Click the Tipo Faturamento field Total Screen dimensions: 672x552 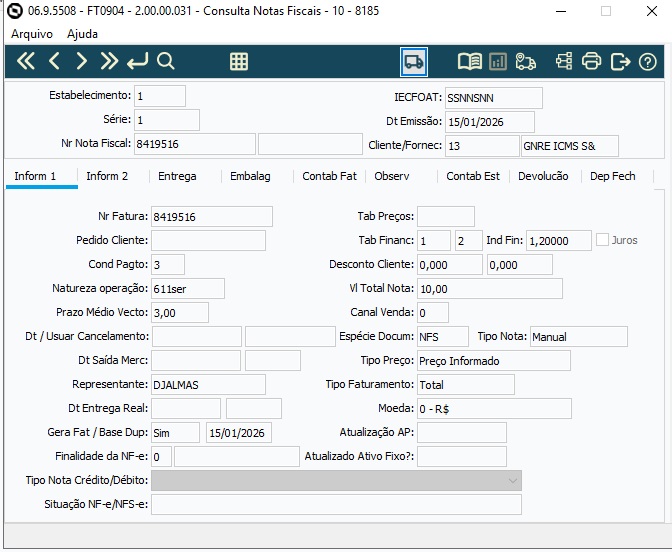point(466,385)
